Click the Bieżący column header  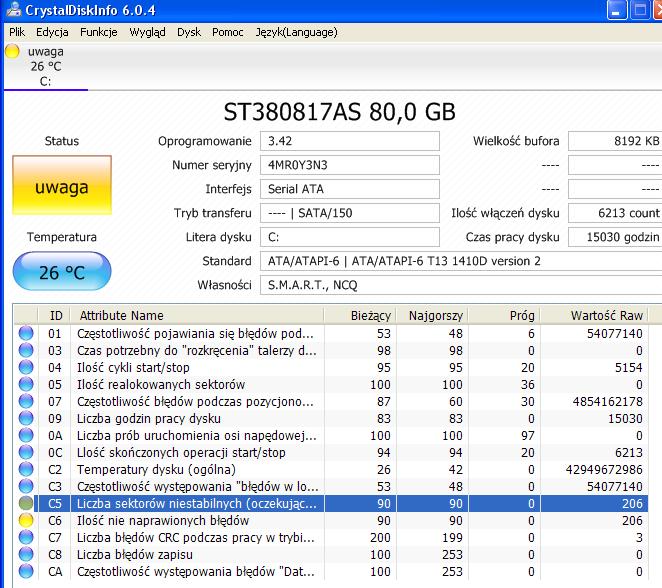[360, 315]
